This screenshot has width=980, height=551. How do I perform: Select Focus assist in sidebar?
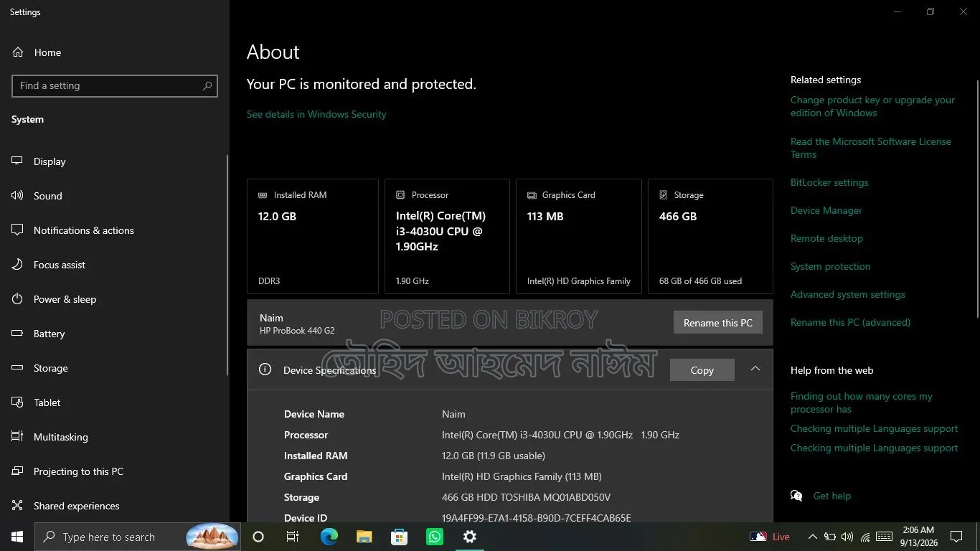coord(59,265)
